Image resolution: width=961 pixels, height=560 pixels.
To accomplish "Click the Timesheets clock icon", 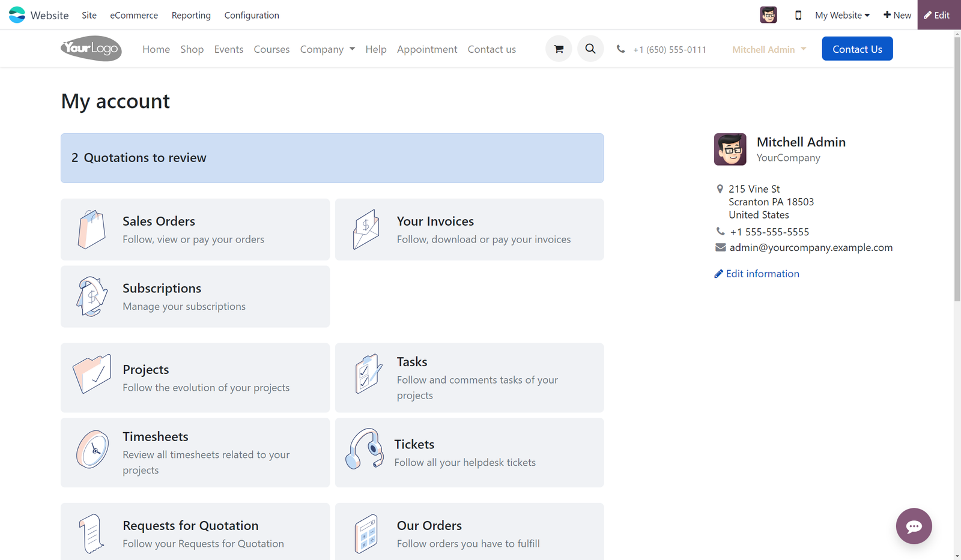I will [x=92, y=449].
